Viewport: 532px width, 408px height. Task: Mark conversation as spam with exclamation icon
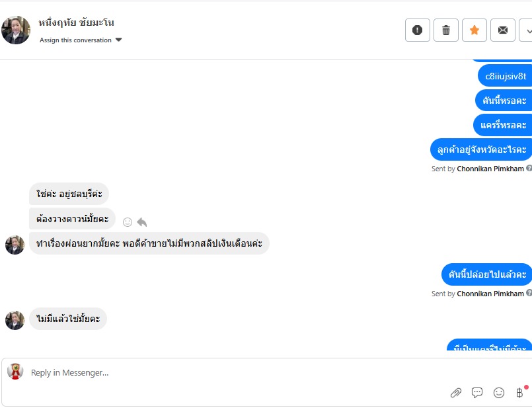tap(417, 30)
